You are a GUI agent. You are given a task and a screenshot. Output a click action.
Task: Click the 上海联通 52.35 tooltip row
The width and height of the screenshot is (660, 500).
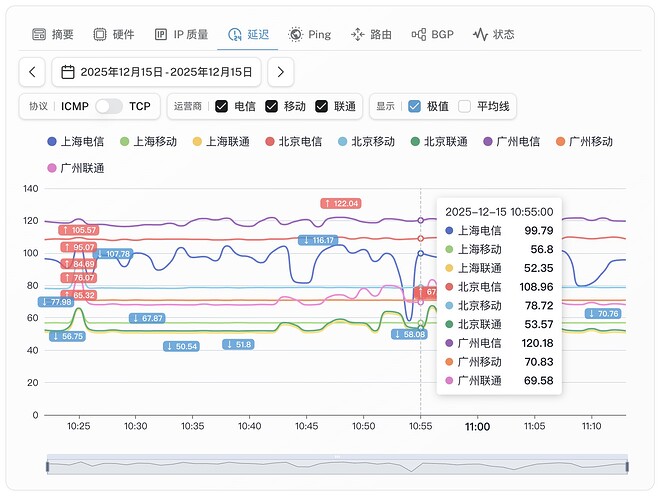click(x=499, y=268)
